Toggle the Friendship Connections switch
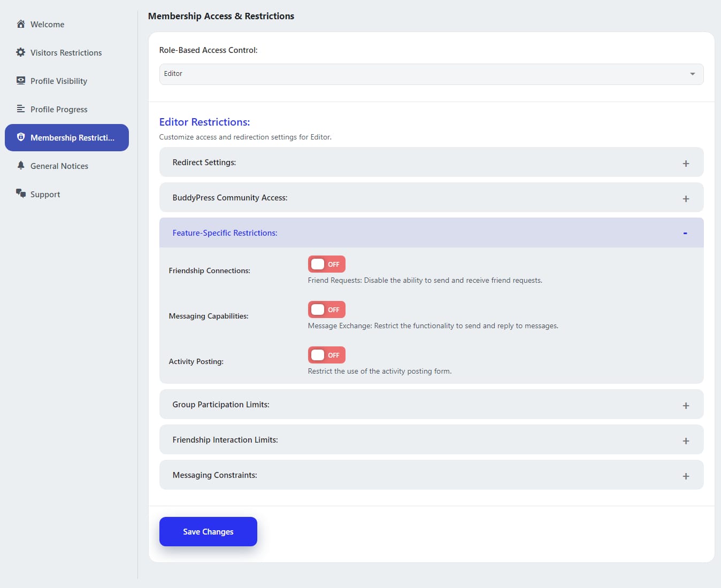 click(x=326, y=264)
